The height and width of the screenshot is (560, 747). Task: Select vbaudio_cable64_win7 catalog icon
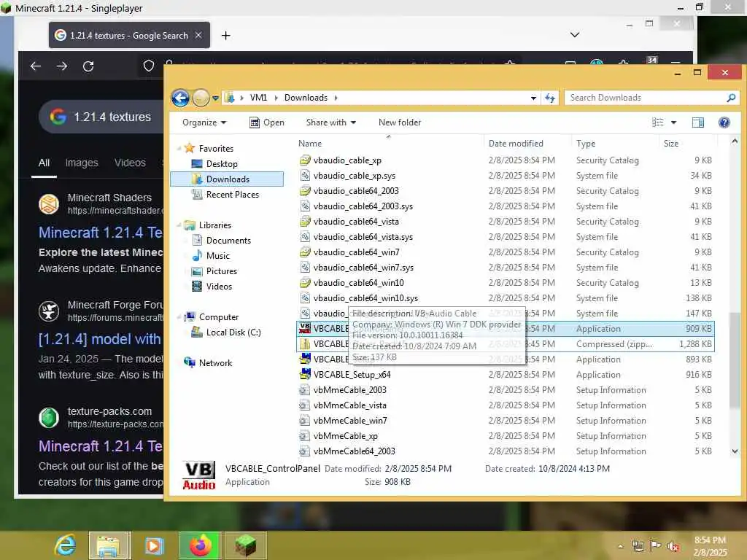[305, 252]
